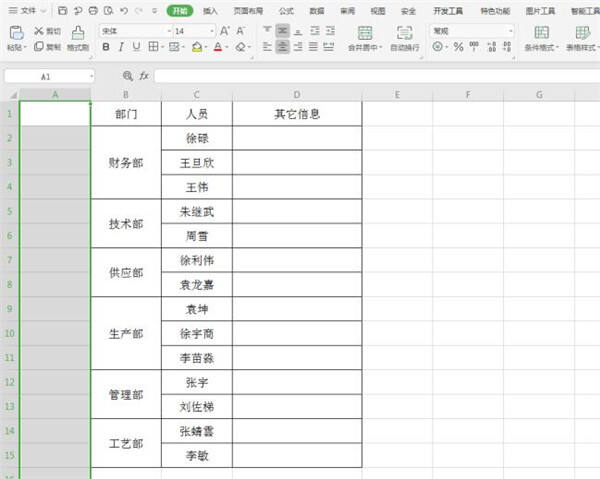Click the decrease indent icon

pyautogui.click(x=315, y=31)
